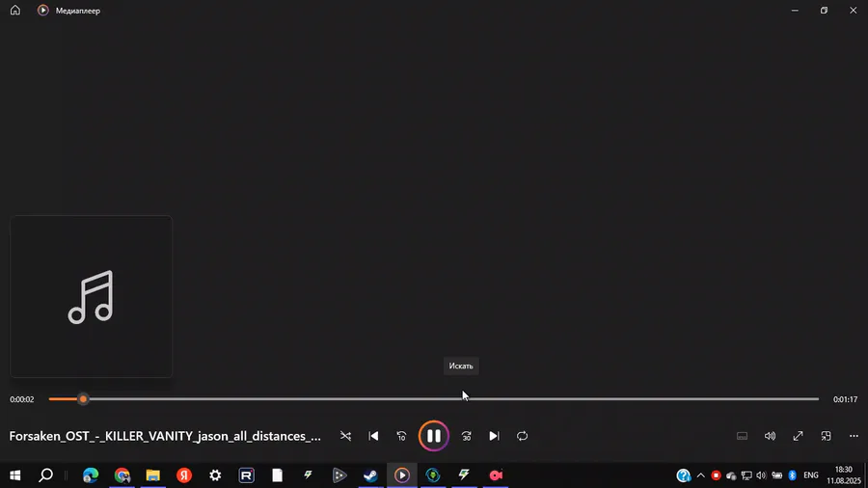The height and width of the screenshot is (488, 868).
Task: Click the system tray speaker icon
Action: pos(761,475)
